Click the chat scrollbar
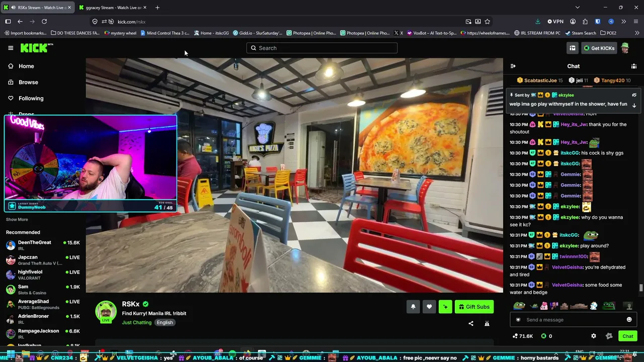 point(641,288)
